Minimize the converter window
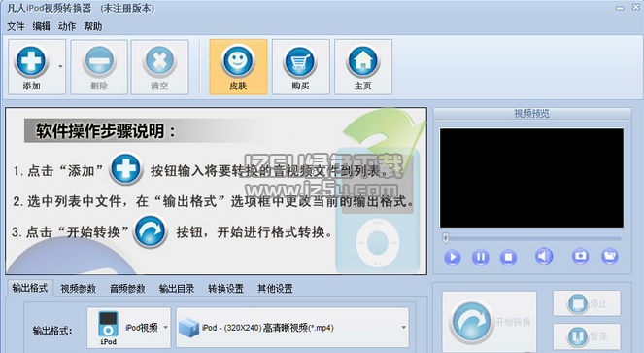644x353 pixels. (x=620, y=8)
